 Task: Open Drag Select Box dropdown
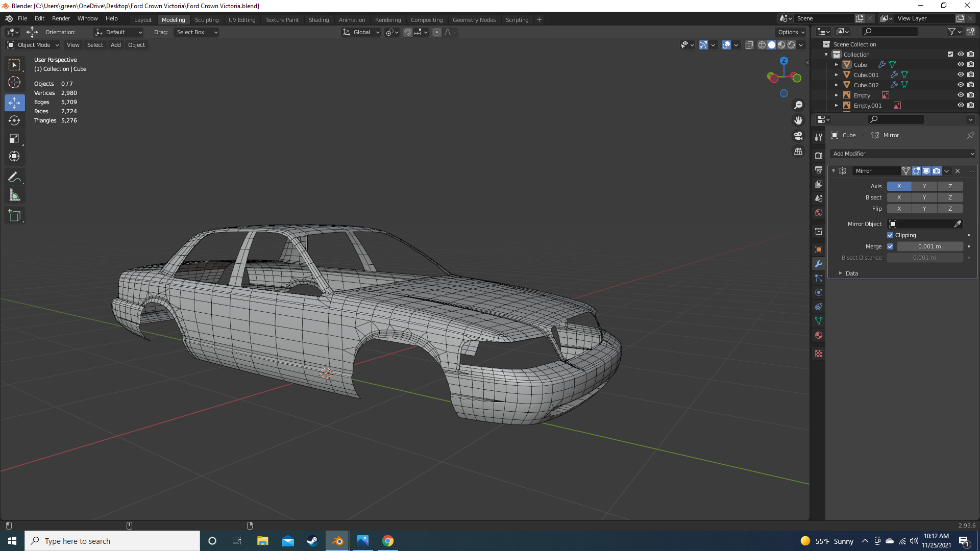click(x=197, y=32)
